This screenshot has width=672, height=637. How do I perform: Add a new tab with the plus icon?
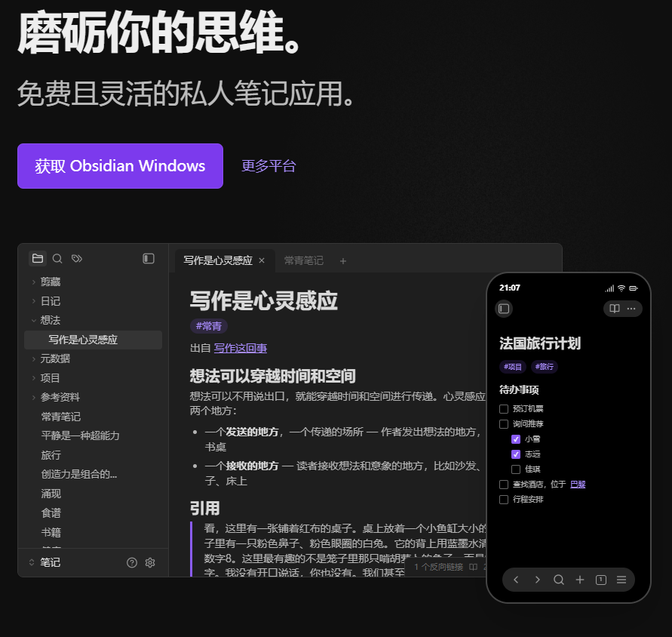pos(343,261)
